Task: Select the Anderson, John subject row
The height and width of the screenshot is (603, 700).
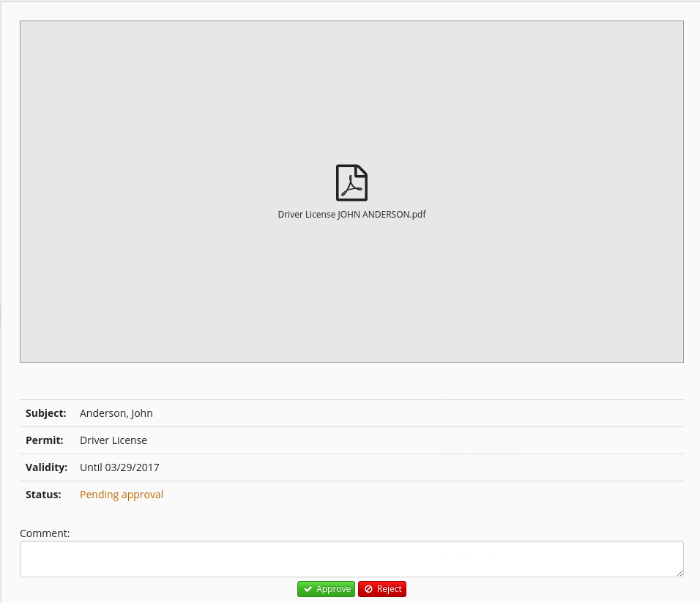Action: coord(116,413)
